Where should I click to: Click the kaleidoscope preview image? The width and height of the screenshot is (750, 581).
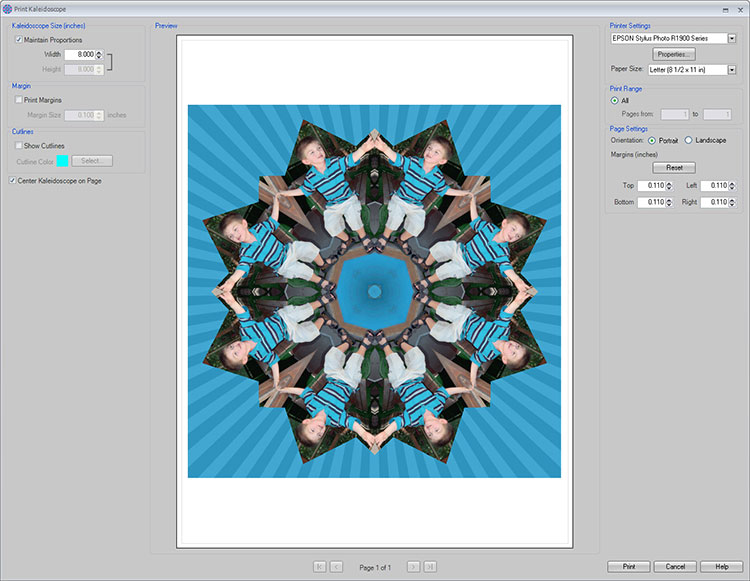coord(374,291)
